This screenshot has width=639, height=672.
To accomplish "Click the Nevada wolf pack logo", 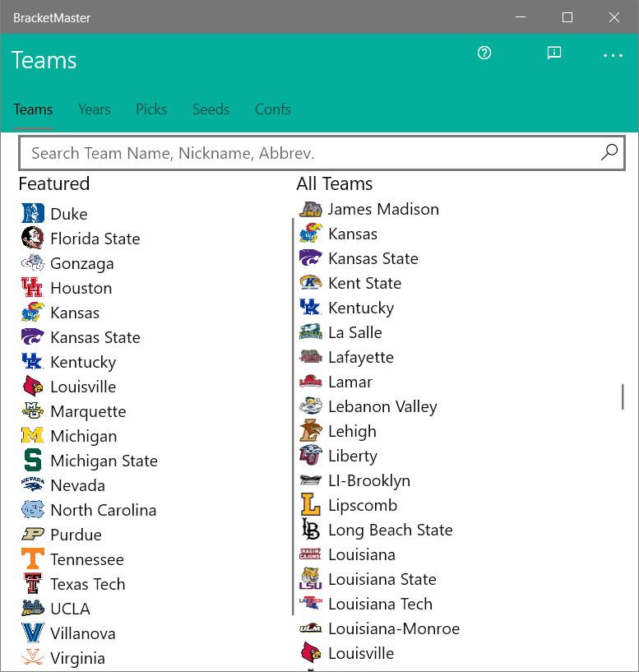I will click(x=33, y=484).
